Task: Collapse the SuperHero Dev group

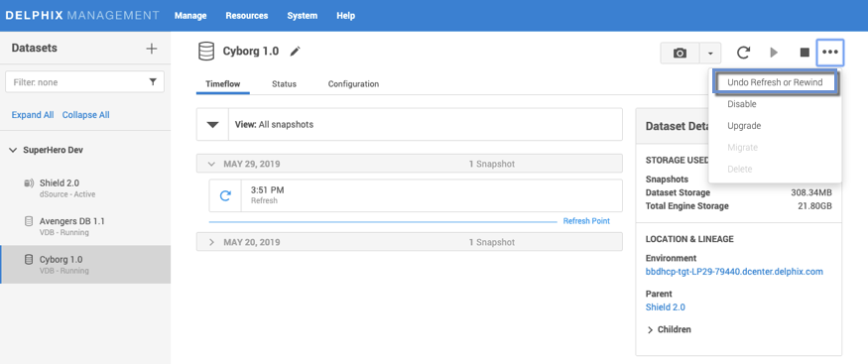Action: [13, 150]
